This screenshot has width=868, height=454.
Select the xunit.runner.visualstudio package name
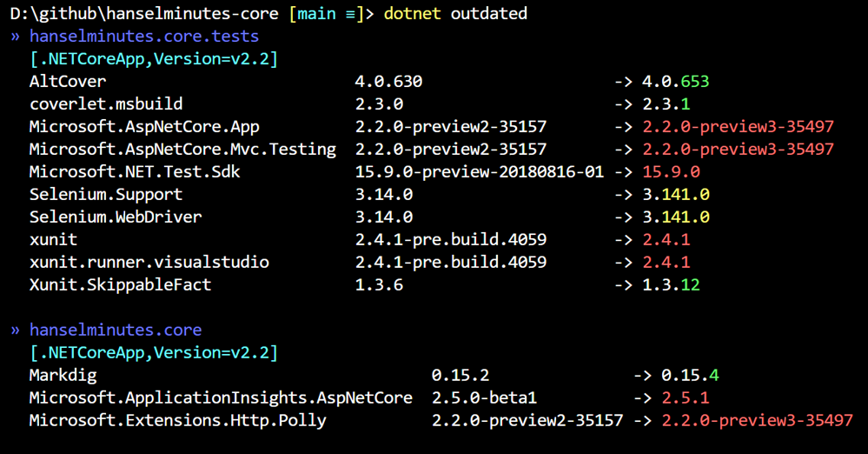pos(149,262)
